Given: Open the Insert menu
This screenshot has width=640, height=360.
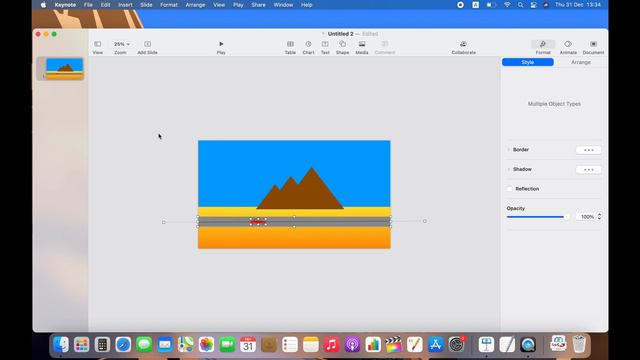Looking at the screenshot, I should tap(125, 5).
